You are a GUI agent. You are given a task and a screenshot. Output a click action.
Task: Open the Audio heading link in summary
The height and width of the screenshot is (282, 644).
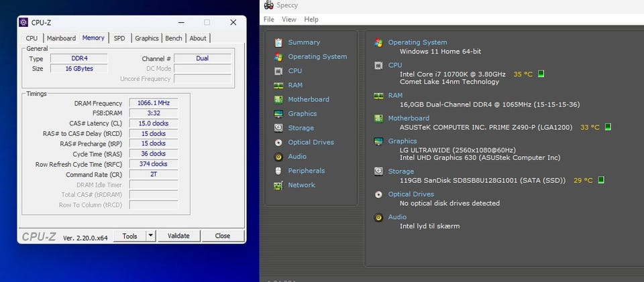coord(397,217)
